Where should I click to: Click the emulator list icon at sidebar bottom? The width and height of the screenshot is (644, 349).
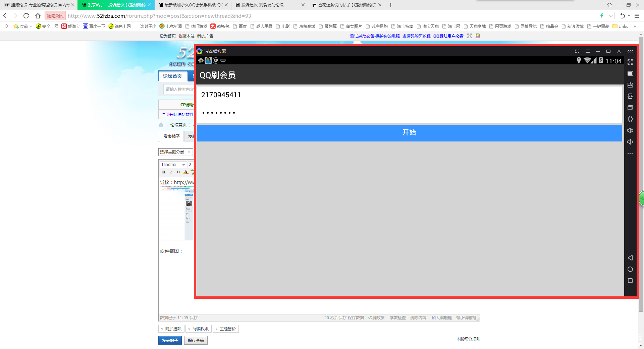[x=630, y=292]
